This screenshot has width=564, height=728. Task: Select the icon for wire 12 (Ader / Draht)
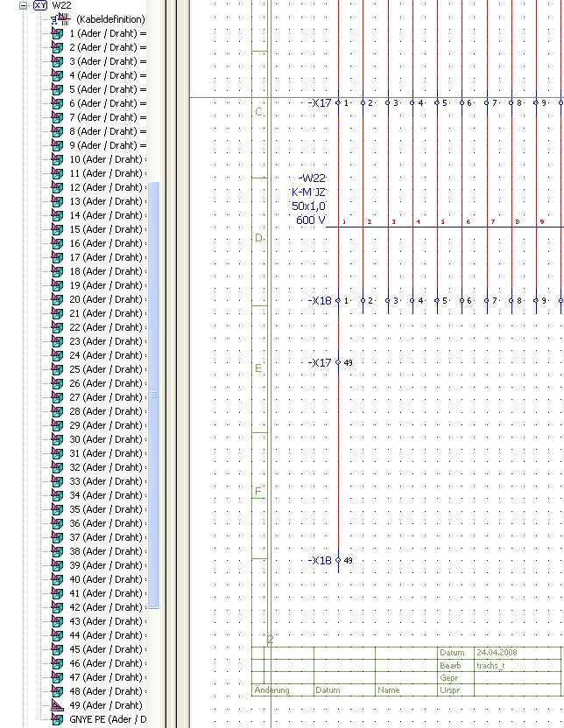tap(57, 187)
